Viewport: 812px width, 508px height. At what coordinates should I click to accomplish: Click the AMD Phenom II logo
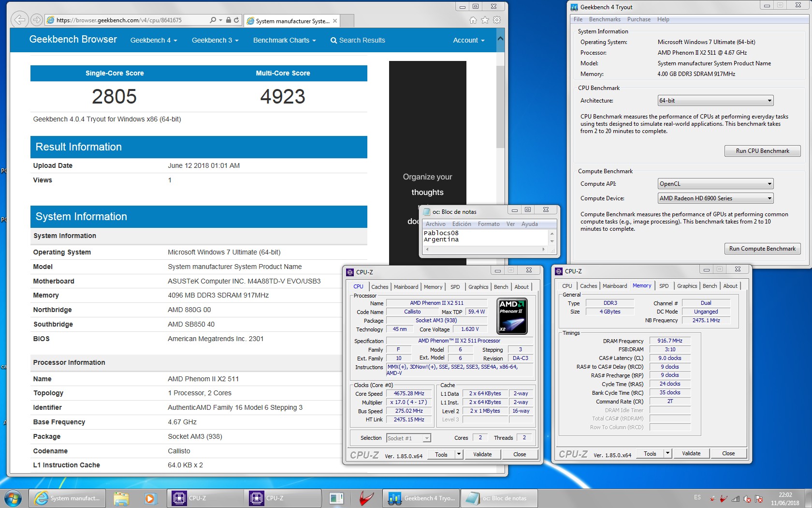(512, 316)
